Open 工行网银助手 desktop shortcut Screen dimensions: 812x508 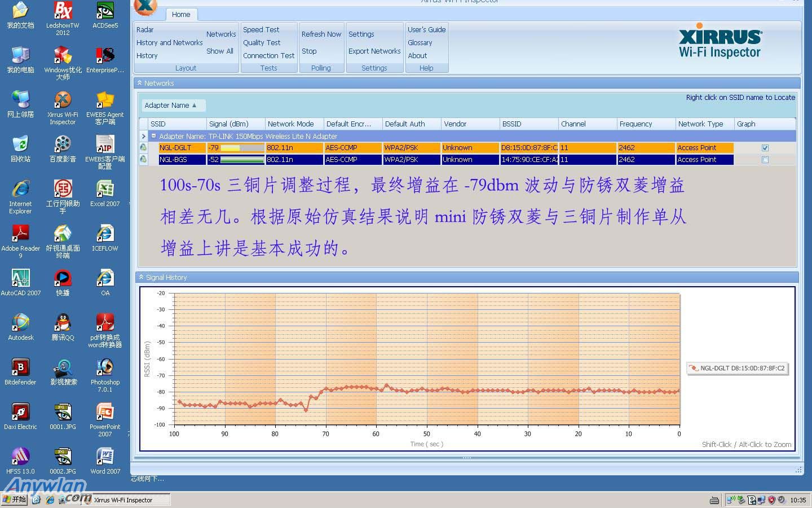click(63, 197)
